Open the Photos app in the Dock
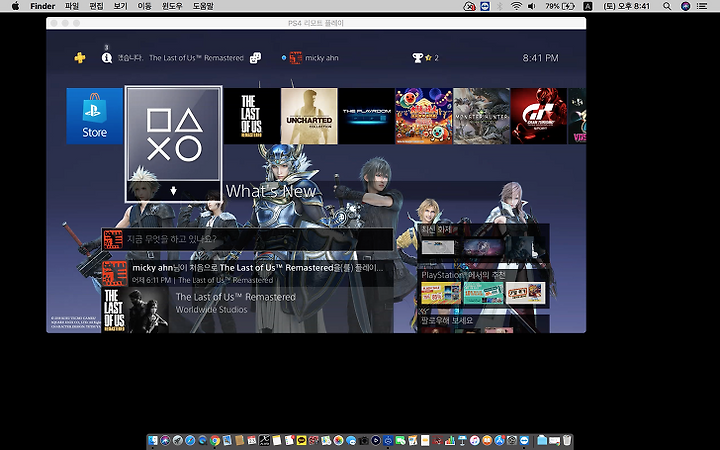720x450 pixels. (338, 440)
